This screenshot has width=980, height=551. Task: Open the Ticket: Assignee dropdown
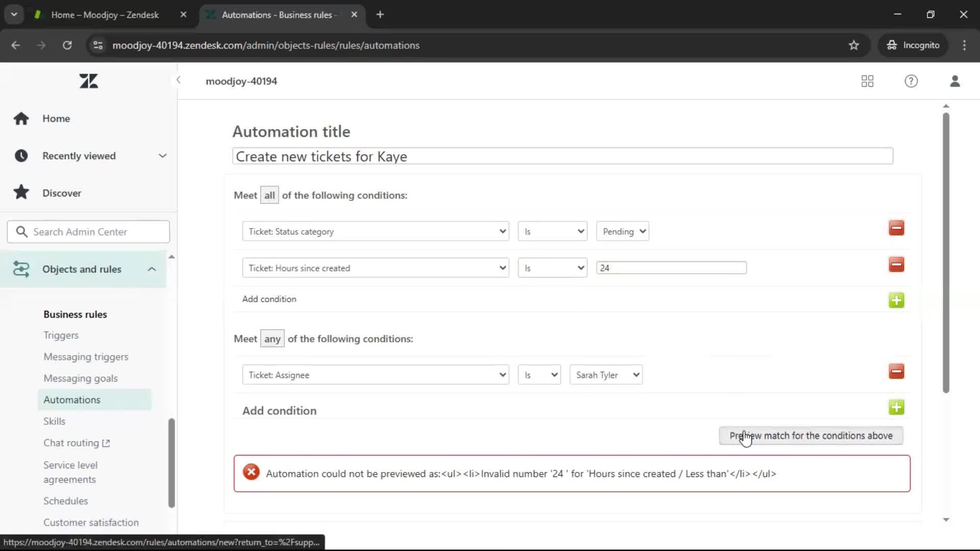click(376, 374)
